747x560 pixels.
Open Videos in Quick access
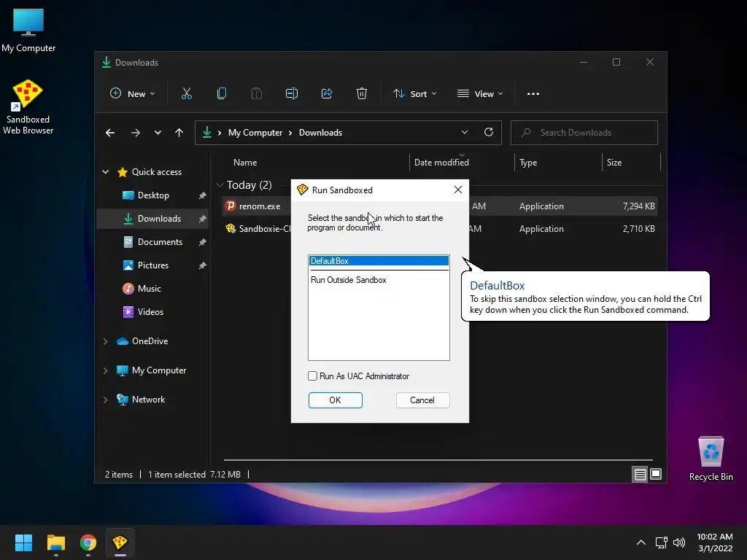(153, 312)
